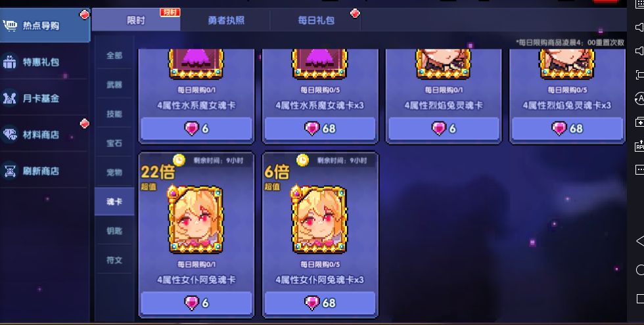
Task: Switch to the 勇者执照 tab
Action: pos(225,20)
